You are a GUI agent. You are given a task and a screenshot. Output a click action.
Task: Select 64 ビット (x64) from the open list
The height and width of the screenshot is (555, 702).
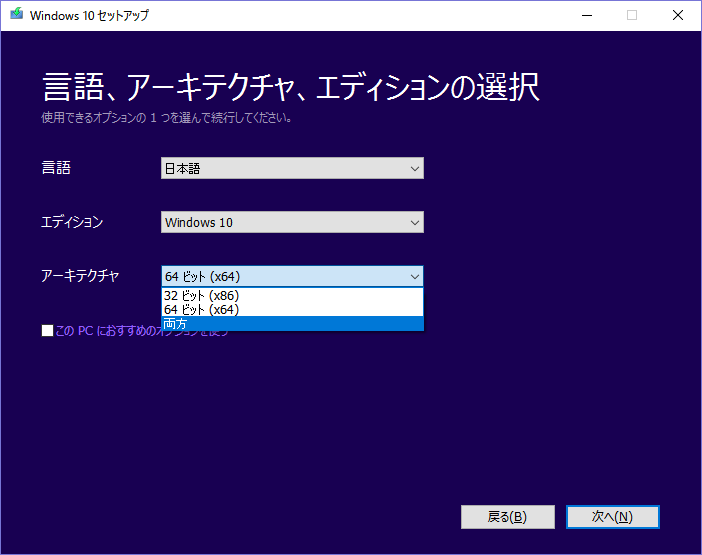[x=292, y=309]
